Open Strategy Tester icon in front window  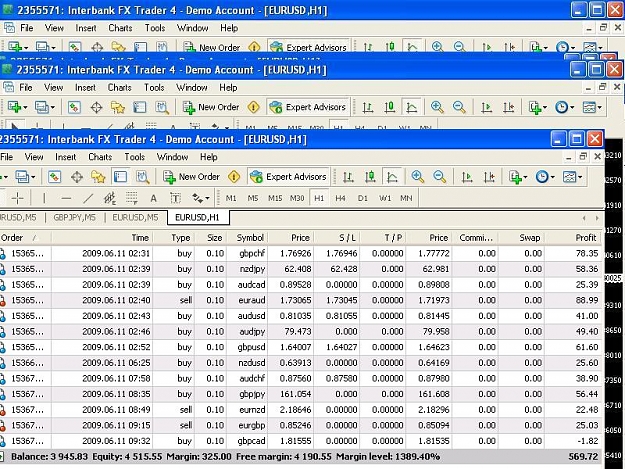coord(143,177)
